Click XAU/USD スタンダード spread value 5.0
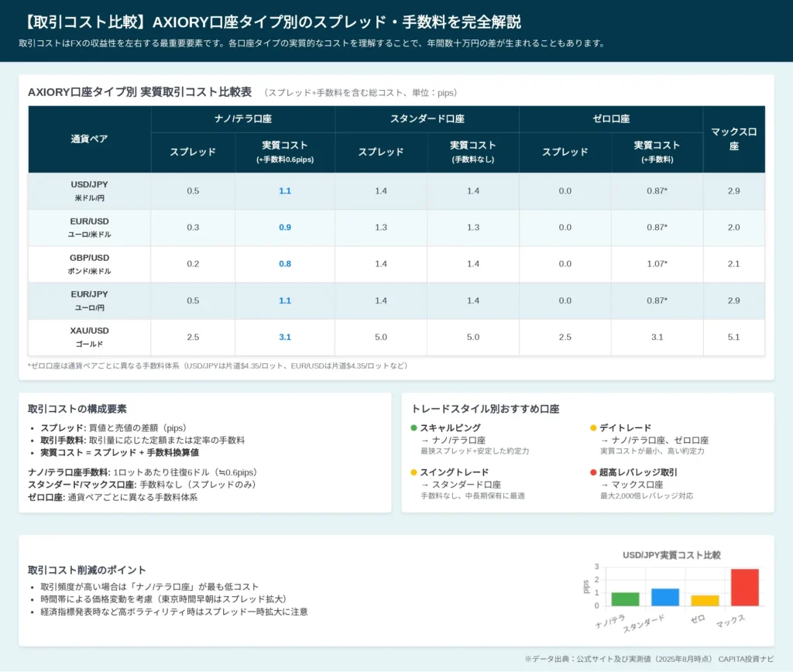Screen dimensions: 793x672 [x=381, y=337]
